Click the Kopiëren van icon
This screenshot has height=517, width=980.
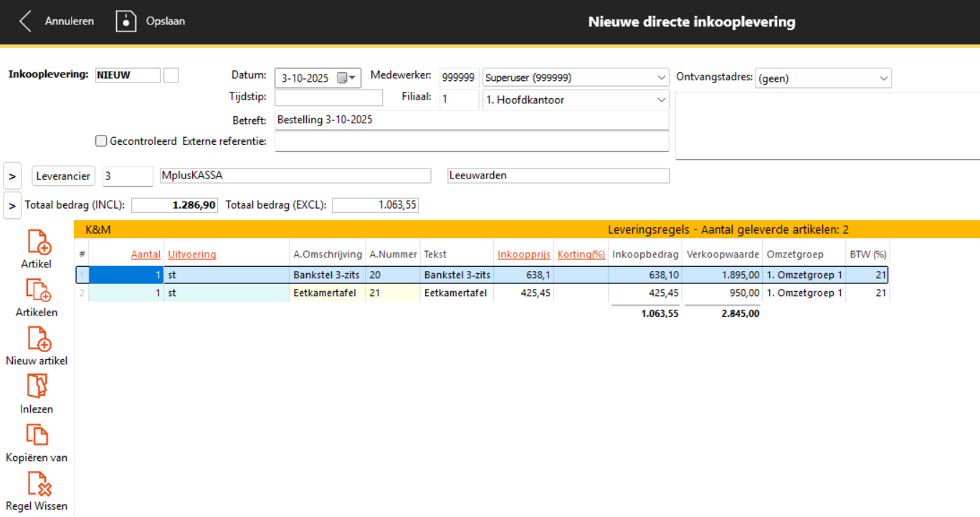(x=37, y=435)
